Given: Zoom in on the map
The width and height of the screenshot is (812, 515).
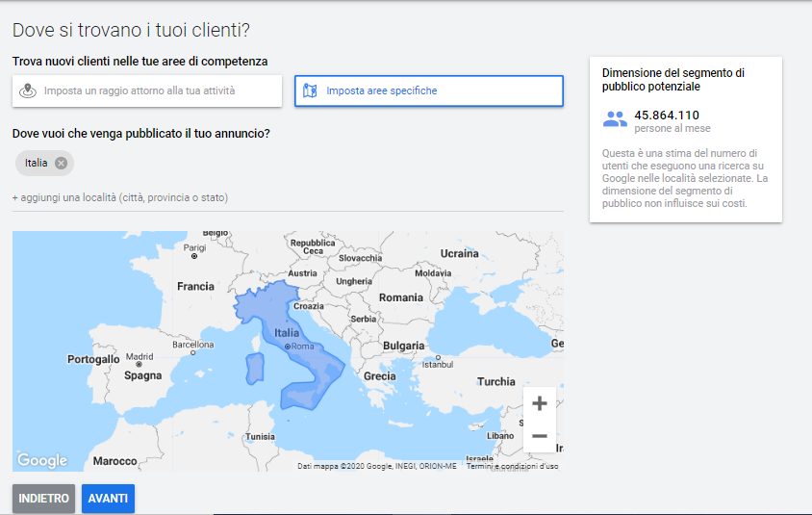Looking at the screenshot, I should (539, 403).
